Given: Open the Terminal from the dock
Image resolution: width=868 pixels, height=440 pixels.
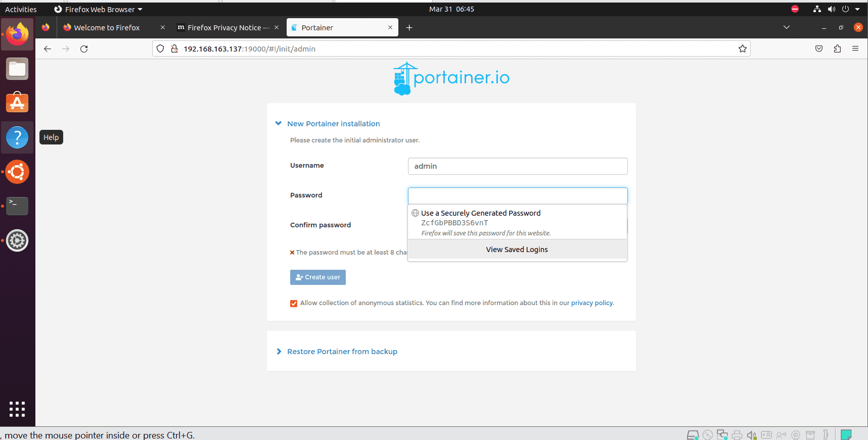Looking at the screenshot, I should (17, 206).
